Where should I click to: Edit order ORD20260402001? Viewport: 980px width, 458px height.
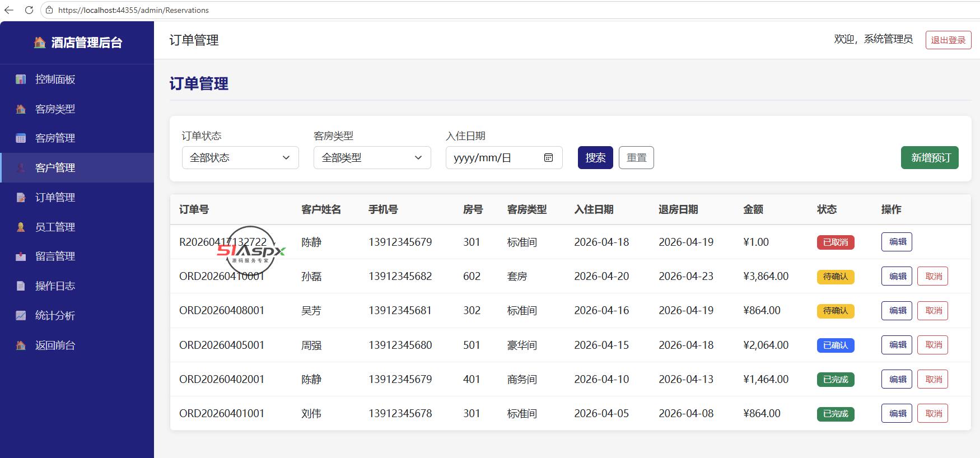point(897,379)
